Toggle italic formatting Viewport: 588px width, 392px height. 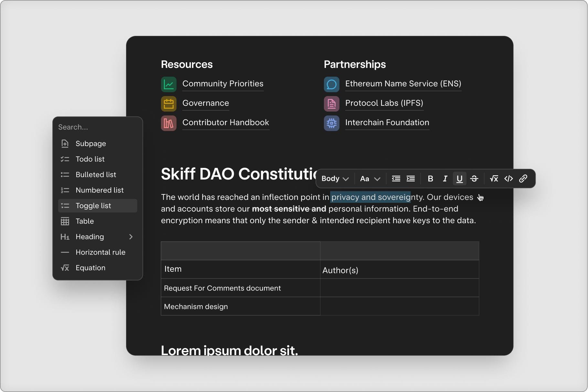[x=445, y=179]
